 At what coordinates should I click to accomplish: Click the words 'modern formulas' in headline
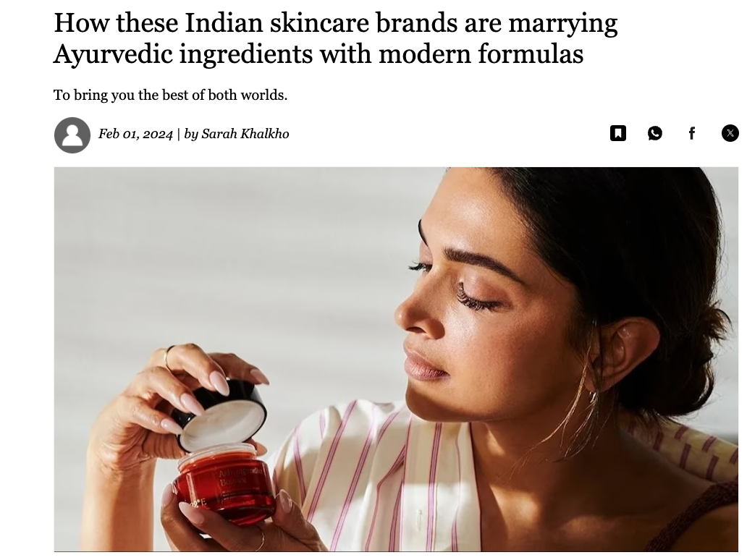(x=481, y=54)
